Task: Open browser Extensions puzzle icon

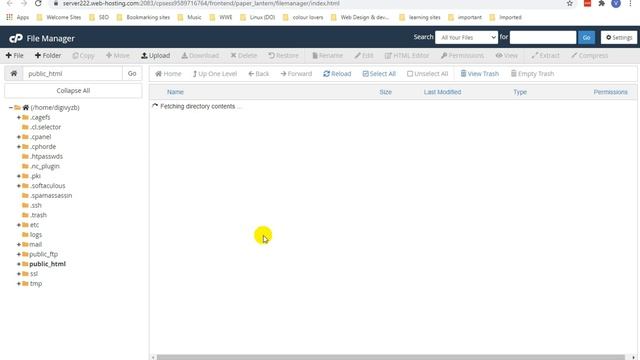Action: (601, 3)
